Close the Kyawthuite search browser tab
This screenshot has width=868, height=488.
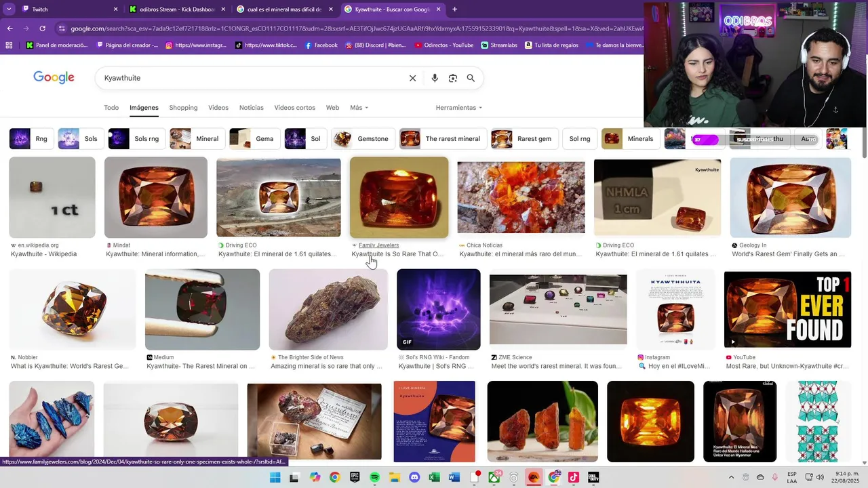(438, 9)
